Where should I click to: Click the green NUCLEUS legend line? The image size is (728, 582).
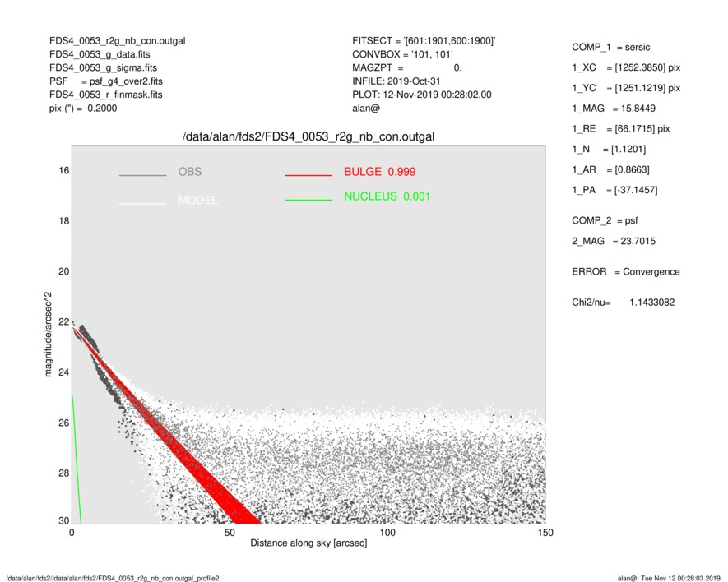308,200
